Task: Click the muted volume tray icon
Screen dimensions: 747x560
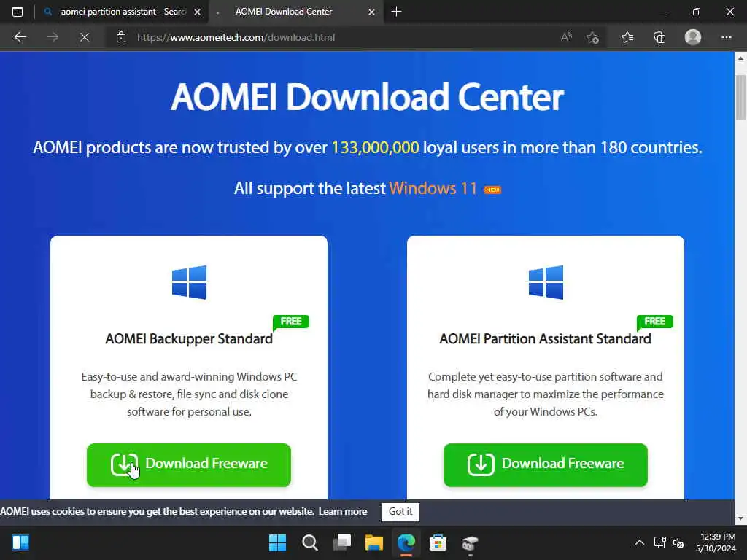Action: coord(678,542)
